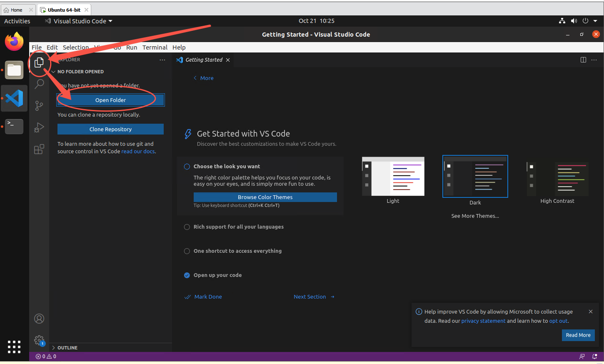Open the Search view in activity bar
Viewport: 604px width, 364px height.
[x=39, y=84]
